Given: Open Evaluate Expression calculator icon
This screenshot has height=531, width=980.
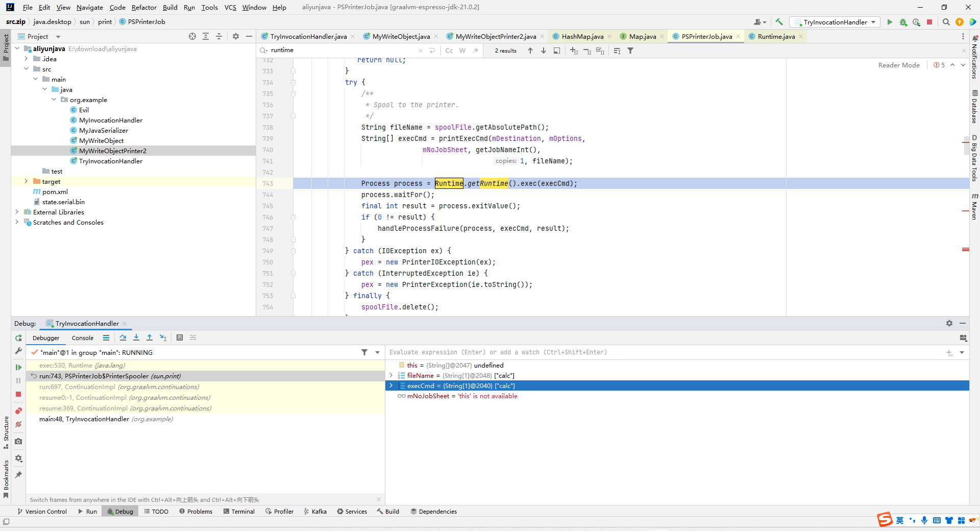Looking at the screenshot, I should tap(180, 337).
